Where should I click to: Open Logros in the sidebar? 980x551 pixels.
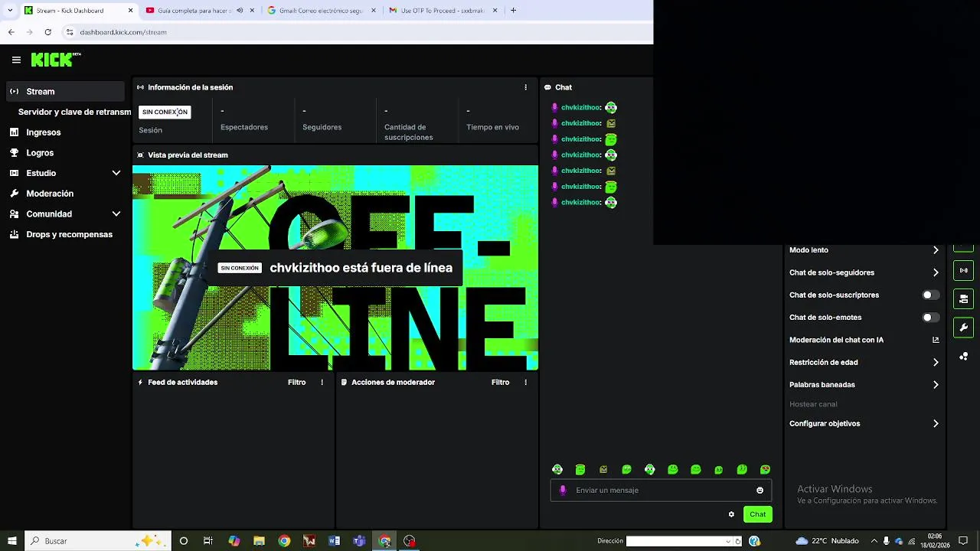[x=65, y=153]
